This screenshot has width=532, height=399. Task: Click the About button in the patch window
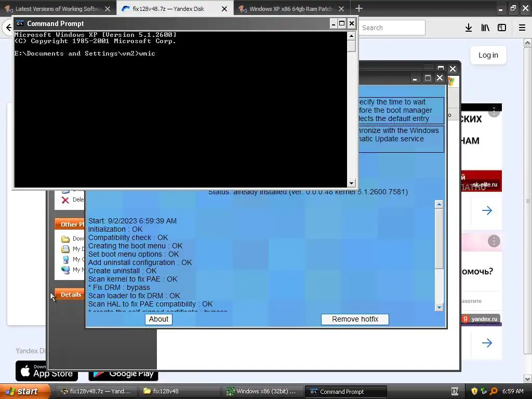[158, 320]
